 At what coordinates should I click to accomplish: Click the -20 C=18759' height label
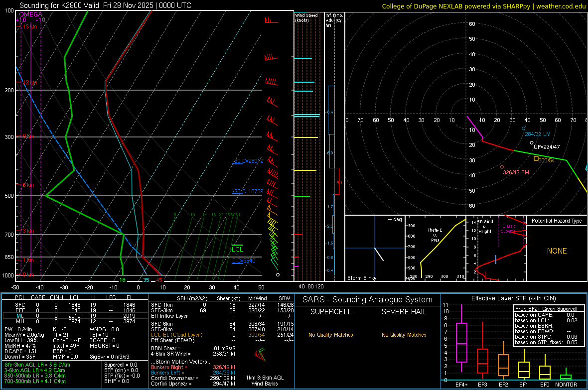(248, 191)
